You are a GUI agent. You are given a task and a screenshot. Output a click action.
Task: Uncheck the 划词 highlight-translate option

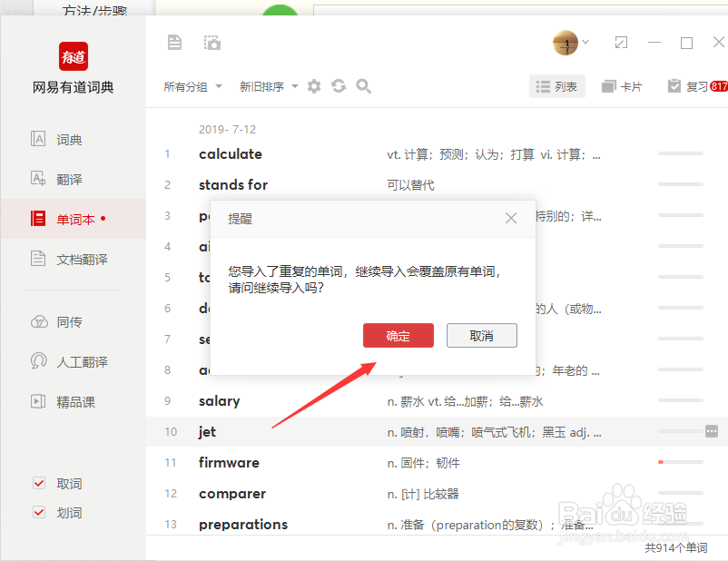click(38, 511)
